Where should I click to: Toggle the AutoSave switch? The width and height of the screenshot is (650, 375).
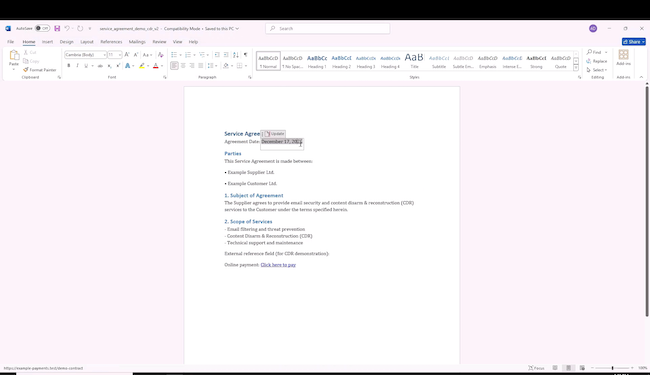42,29
